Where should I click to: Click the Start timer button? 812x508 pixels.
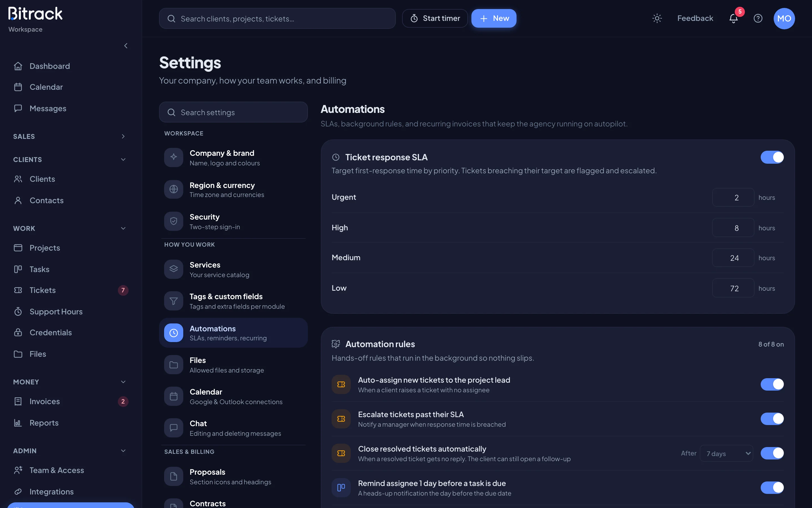pos(435,18)
